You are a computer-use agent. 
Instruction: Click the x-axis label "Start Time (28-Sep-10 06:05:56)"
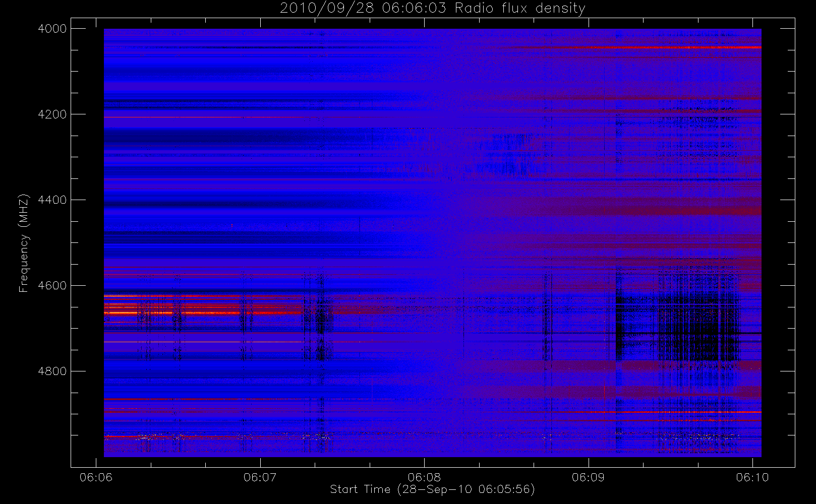[432, 489]
